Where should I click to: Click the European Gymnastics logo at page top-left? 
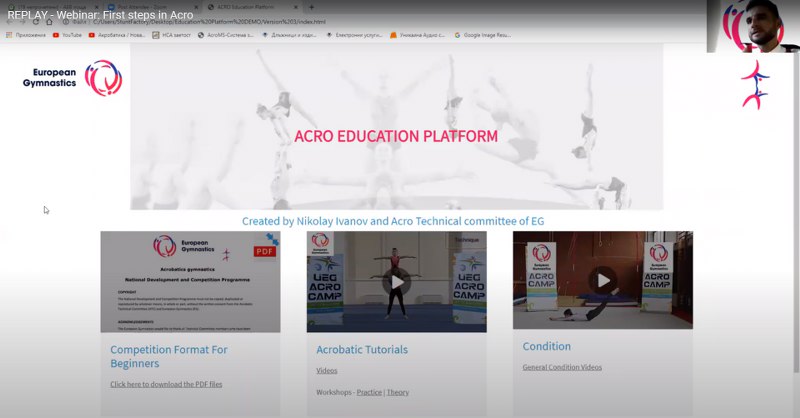(x=72, y=78)
